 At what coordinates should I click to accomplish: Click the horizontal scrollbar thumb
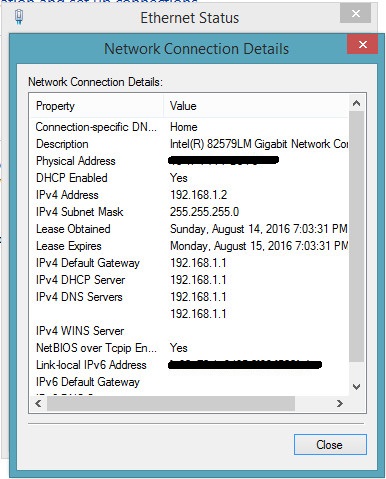click(x=171, y=403)
